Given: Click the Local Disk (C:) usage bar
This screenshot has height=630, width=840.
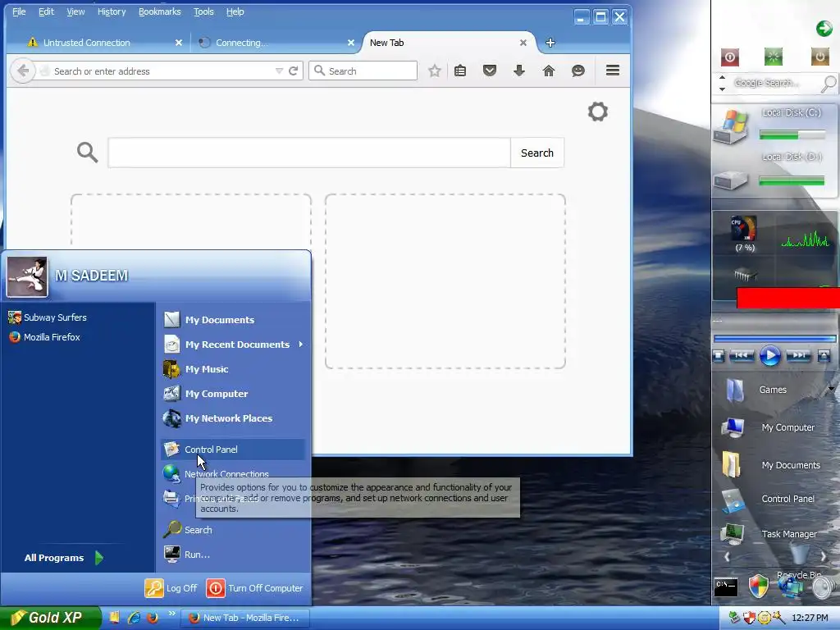Looking at the screenshot, I should coord(792,135).
